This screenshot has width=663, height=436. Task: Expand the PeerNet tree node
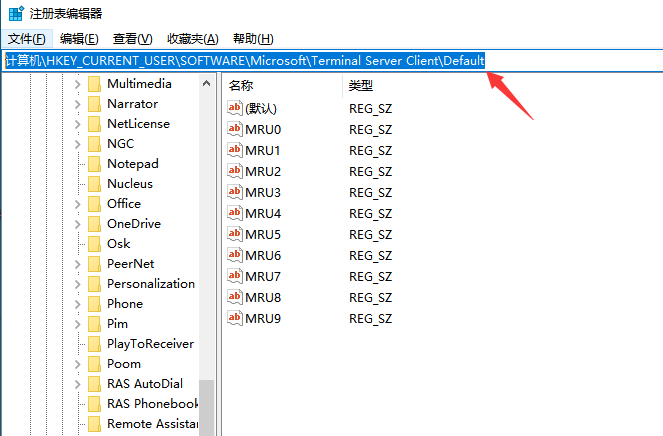pyautogui.click(x=78, y=264)
